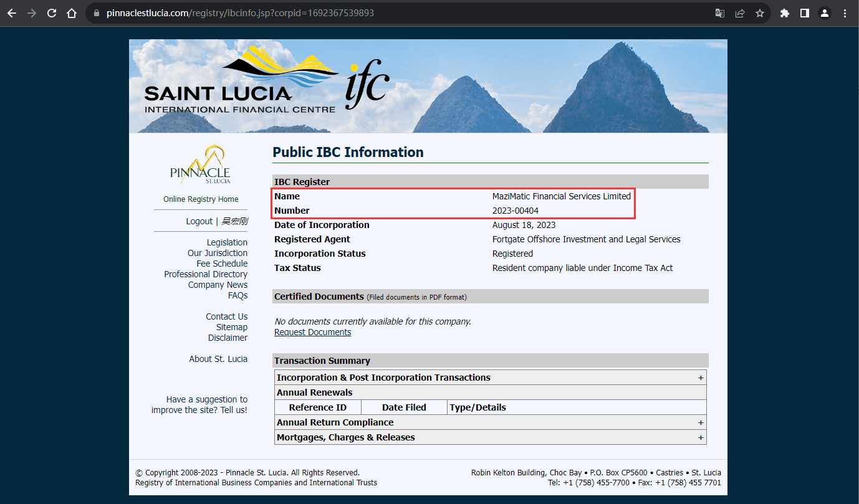Open the Fee Schedule page

coord(222,264)
